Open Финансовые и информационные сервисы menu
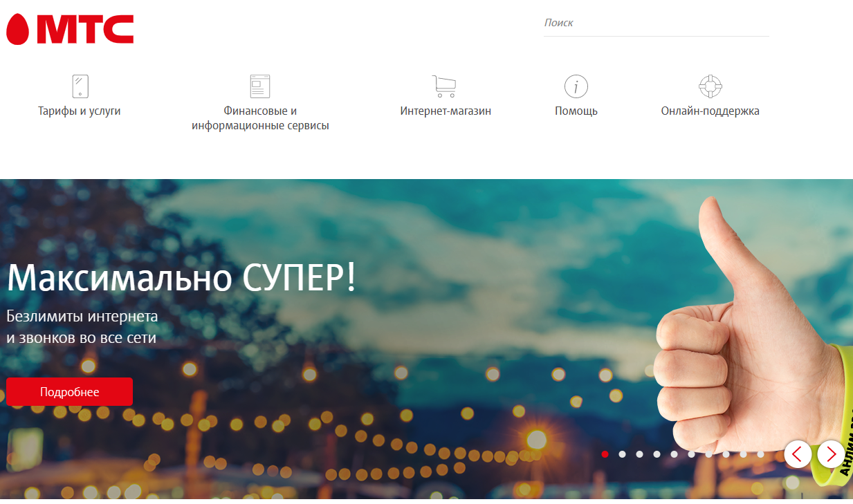853x504 pixels. coord(260,118)
